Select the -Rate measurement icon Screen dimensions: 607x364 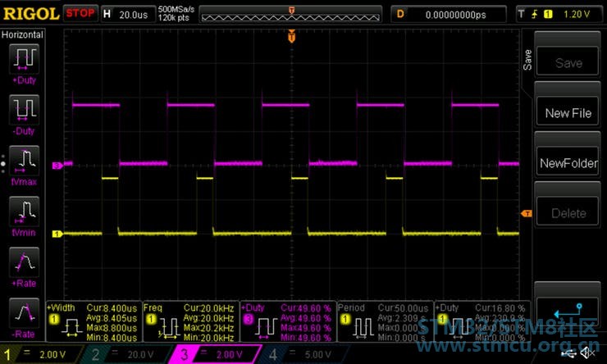tap(24, 313)
